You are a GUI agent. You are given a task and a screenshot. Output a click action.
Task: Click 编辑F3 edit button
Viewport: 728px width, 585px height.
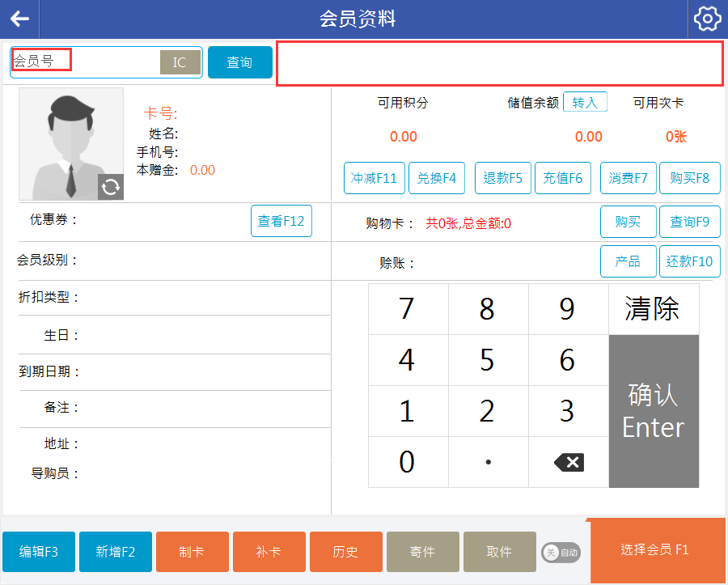coord(39,552)
